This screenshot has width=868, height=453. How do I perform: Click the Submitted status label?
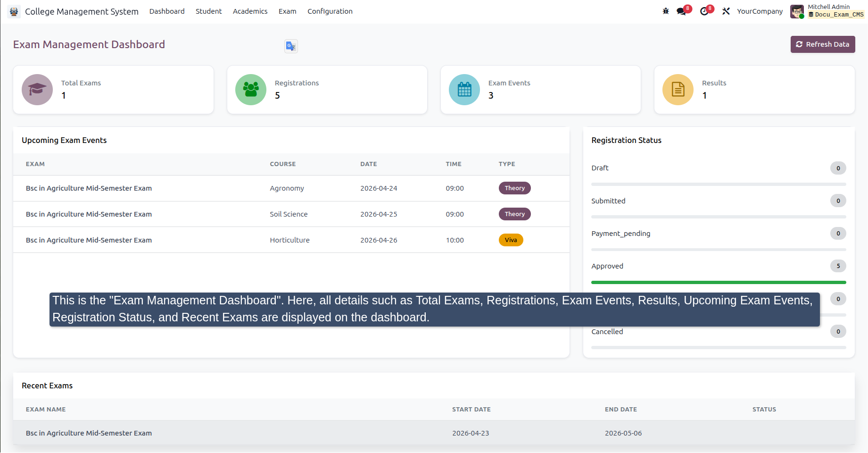pos(608,201)
